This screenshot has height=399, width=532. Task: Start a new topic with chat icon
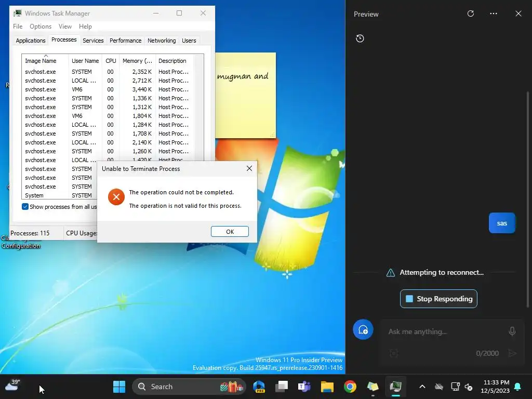(363, 329)
